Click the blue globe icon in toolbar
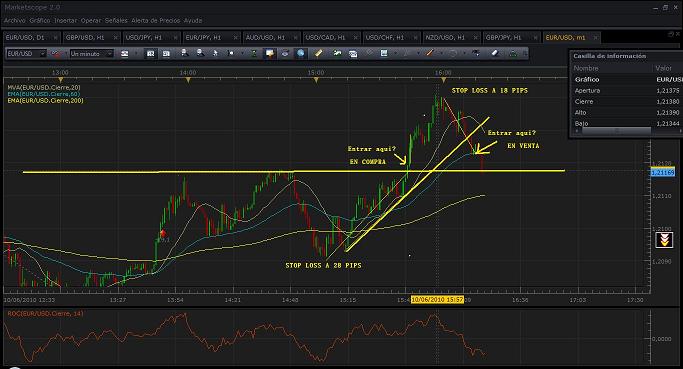 301,53
